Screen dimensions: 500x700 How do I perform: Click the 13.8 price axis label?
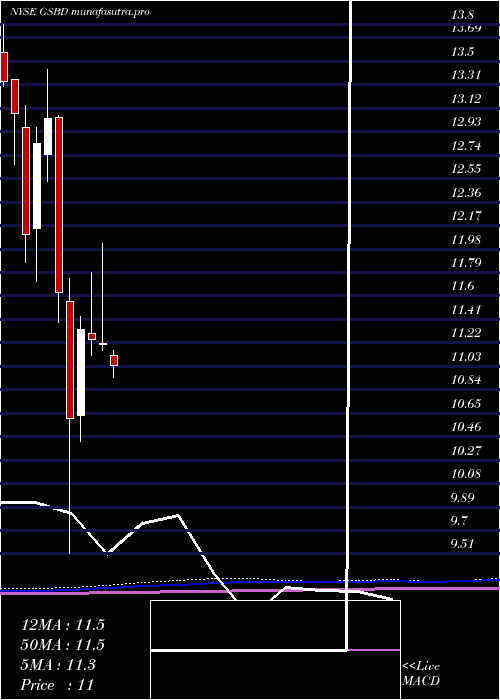tap(462, 16)
